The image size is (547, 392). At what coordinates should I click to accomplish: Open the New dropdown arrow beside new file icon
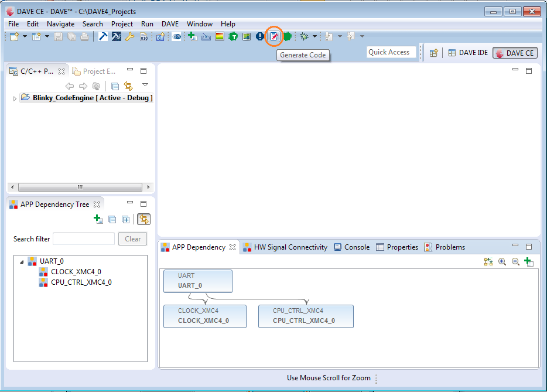coord(25,36)
